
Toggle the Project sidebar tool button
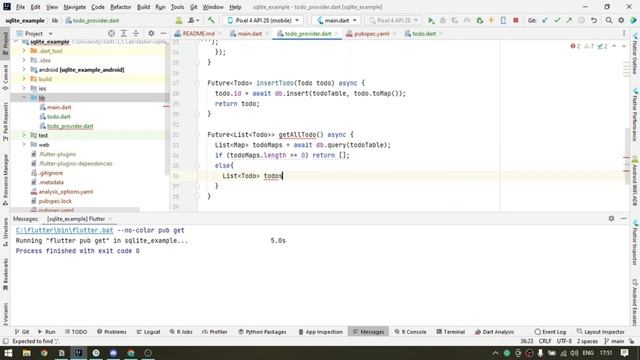pyautogui.click(x=5, y=44)
